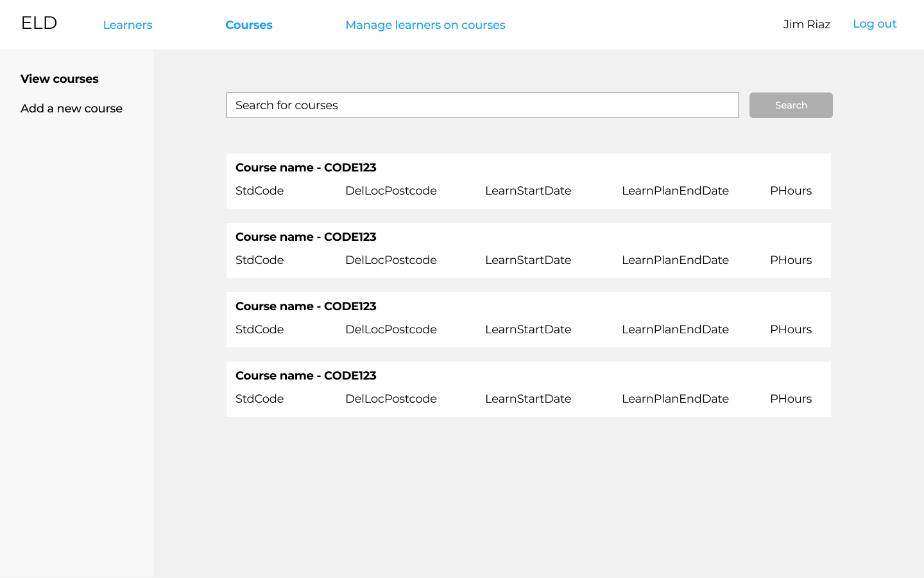The width and height of the screenshot is (924, 578).
Task: Select View courses in the sidebar
Action: coord(60,79)
